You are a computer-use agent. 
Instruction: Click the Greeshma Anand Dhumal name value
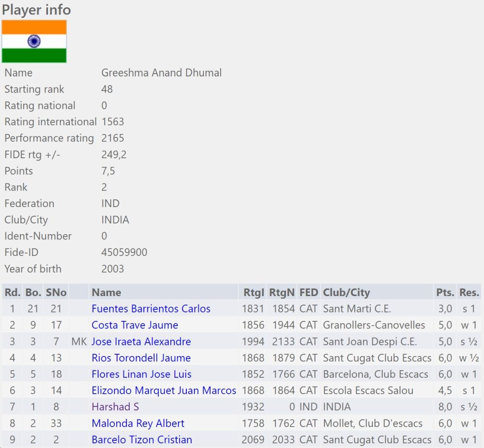(x=161, y=73)
